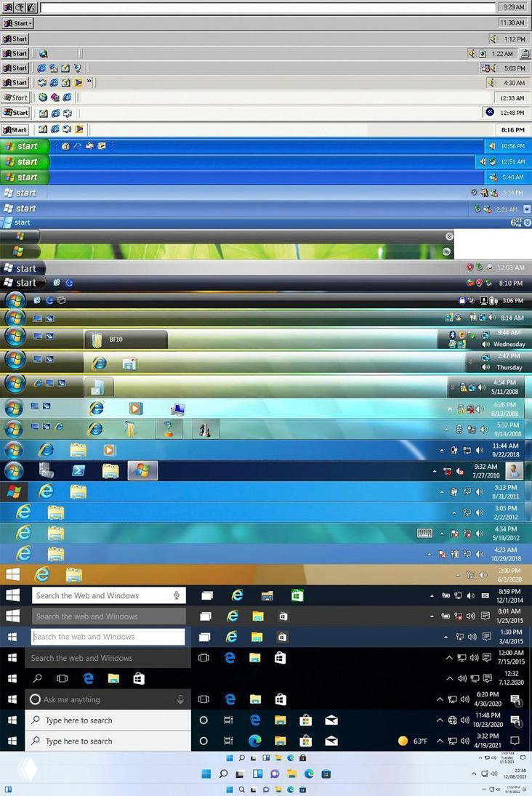Image resolution: width=532 pixels, height=796 pixels.
Task: Expand the tray arrow on the 2:21 AM taskbar
Action: [526, 209]
